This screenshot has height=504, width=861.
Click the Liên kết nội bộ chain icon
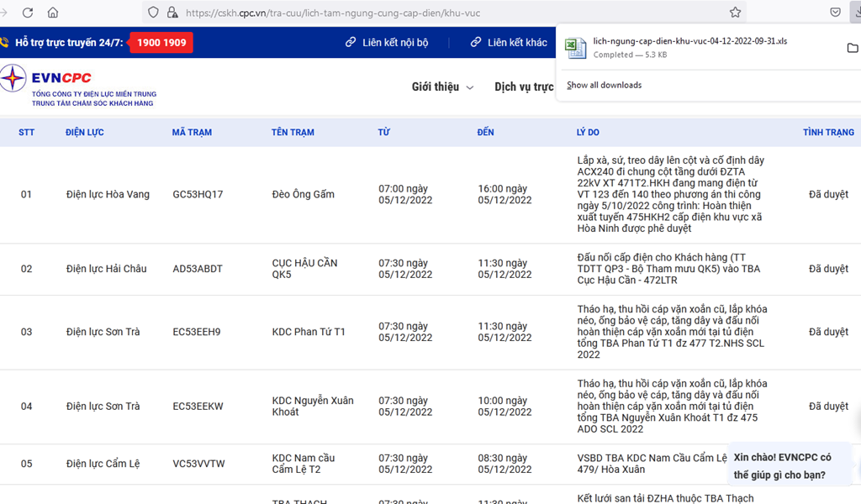351,42
